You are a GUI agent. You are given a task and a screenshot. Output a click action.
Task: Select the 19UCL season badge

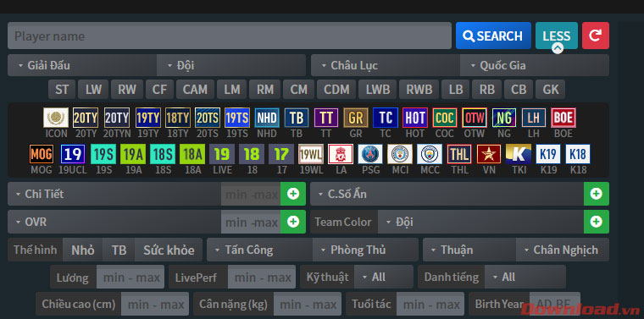point(73,154)
